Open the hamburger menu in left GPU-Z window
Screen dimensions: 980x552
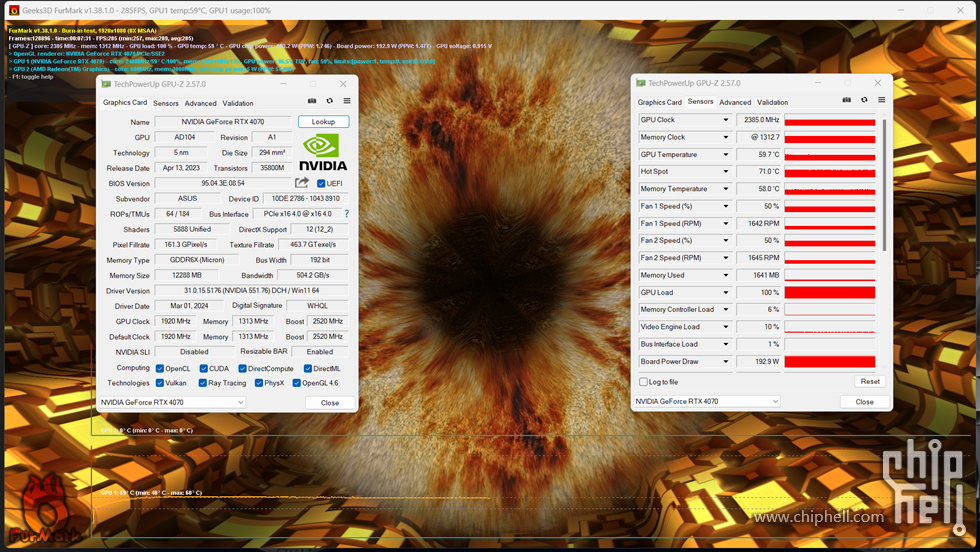tap(347, 101)
